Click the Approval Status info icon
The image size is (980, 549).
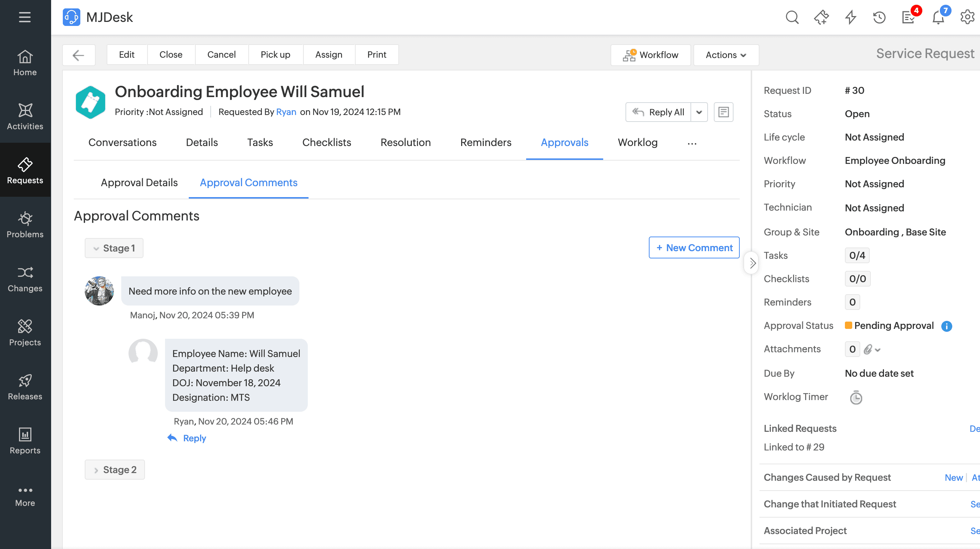pyautogui.click(x=946, y=326)
